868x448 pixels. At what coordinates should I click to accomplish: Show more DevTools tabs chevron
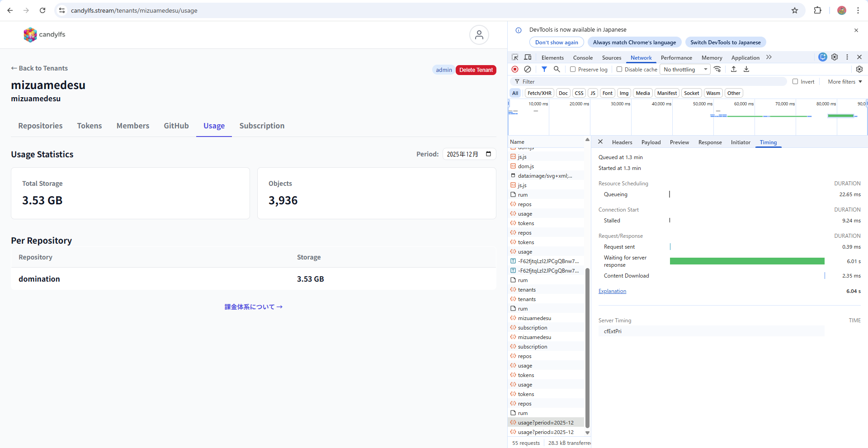(769, 57)
